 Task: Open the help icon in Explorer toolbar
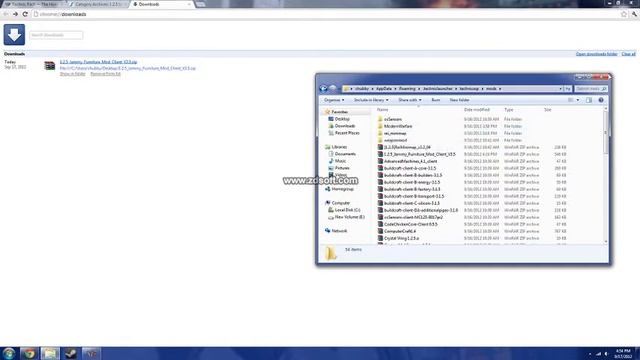[x=601, y=100]
